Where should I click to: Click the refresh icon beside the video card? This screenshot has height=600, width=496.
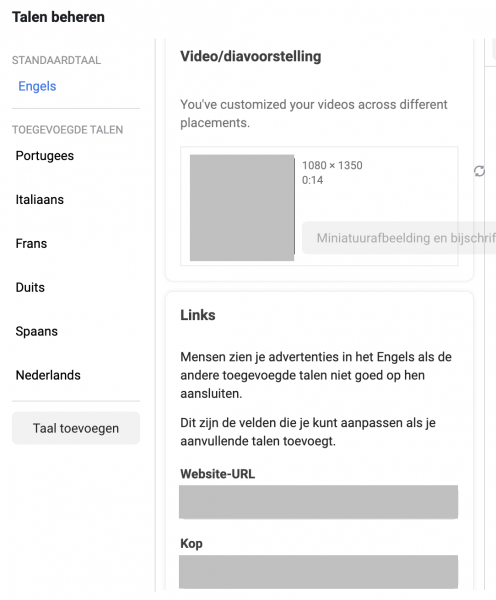(479, 171)
